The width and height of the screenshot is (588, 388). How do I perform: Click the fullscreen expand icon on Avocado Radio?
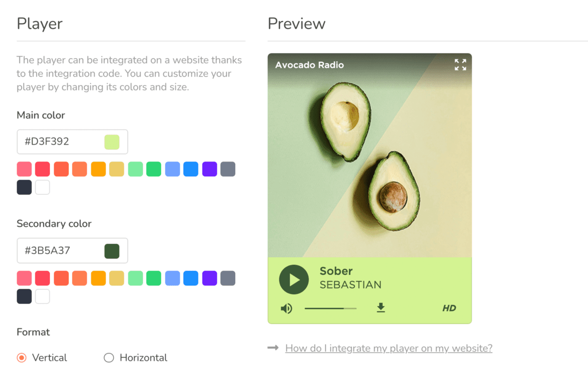(x=460, y=64)
